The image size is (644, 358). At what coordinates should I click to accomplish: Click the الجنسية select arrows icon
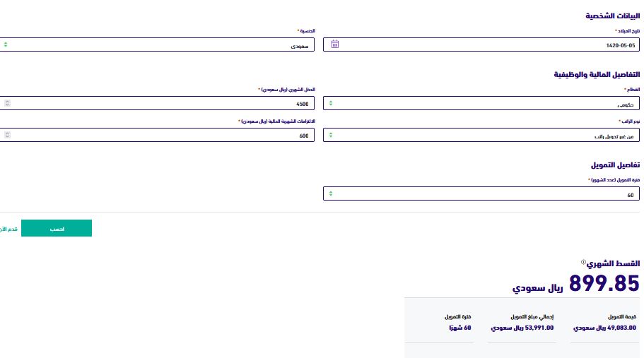(6, 44)
